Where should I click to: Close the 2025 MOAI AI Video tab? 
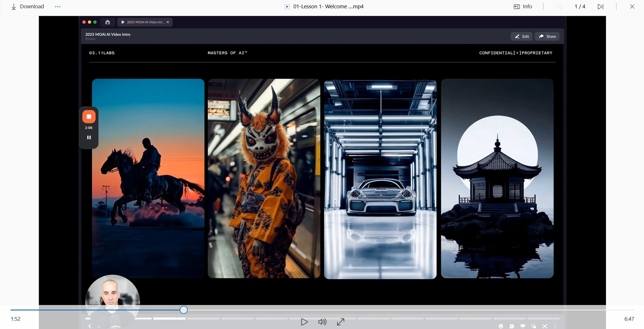pos(168,22)
